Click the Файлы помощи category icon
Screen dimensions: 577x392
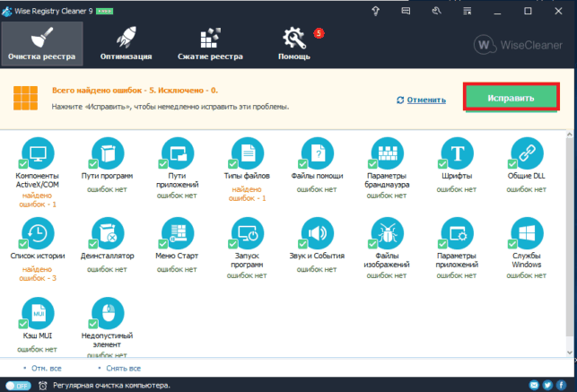[x=317, y=153]
